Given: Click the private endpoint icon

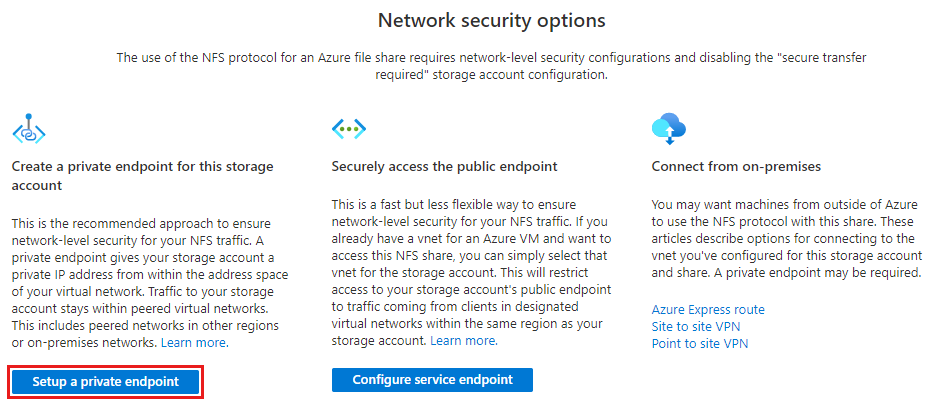Looking at the screenshot, I should coord(28,129).
